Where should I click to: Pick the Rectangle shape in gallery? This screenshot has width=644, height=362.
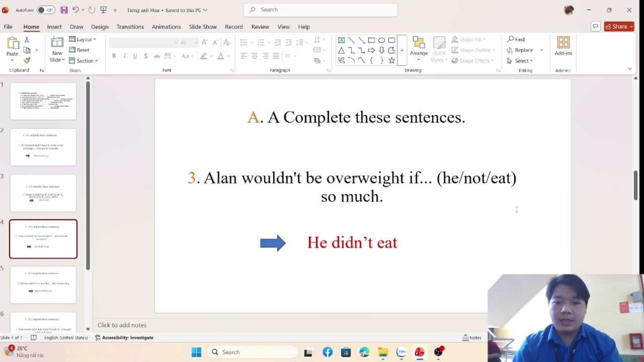371,40
